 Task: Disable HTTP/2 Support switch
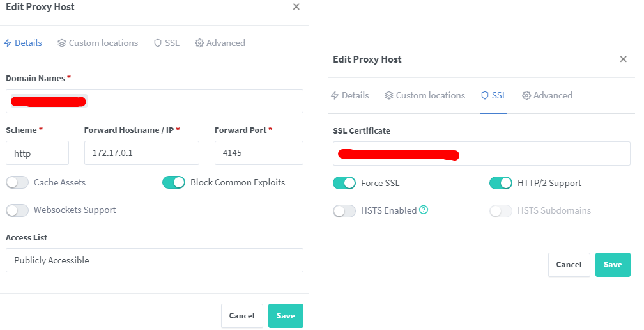pyautogui.click(x=501, y=184)
